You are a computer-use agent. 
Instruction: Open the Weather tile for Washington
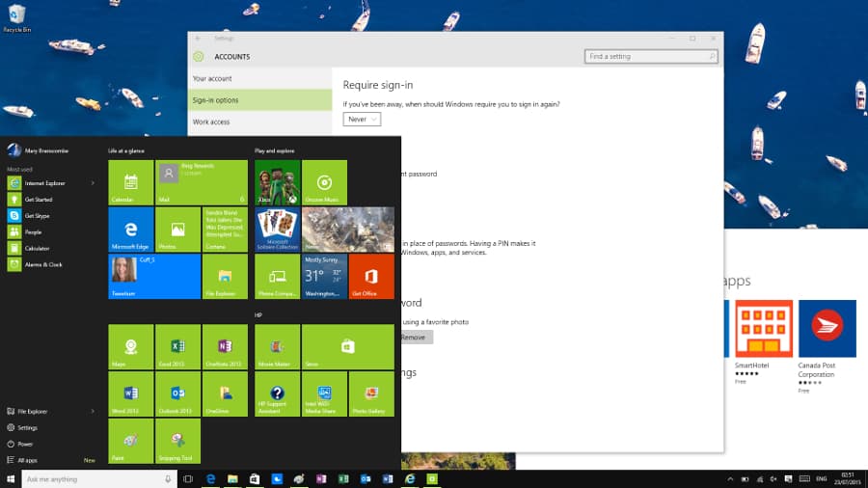coord(324,276)
